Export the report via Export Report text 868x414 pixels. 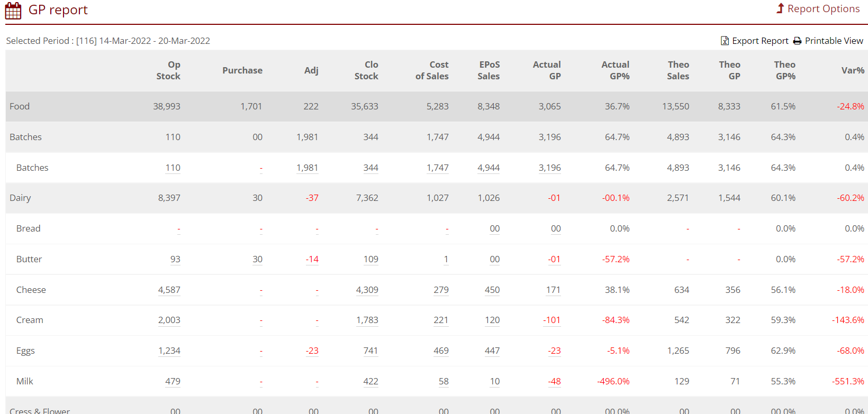[x=760, y=41]
